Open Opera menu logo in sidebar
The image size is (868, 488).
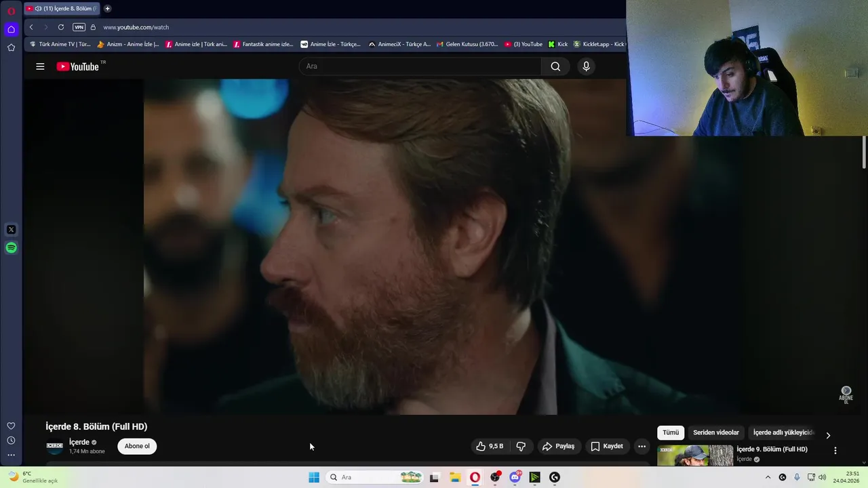tap(11, 11)
